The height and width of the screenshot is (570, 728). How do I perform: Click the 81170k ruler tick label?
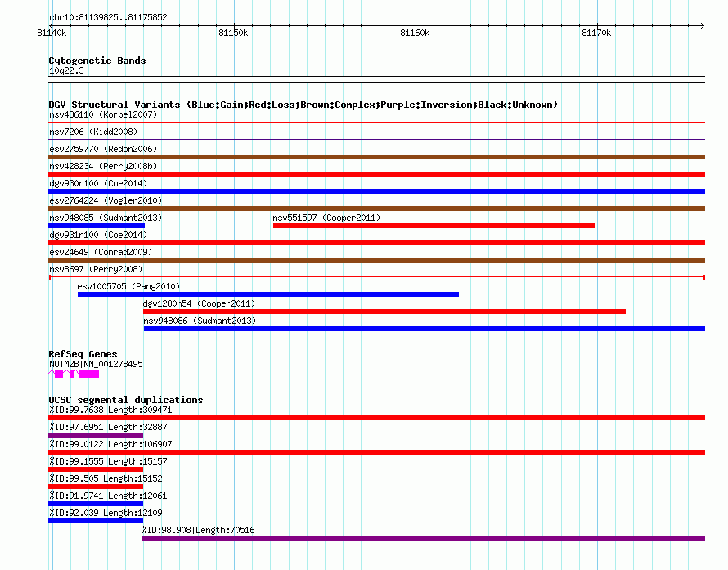[596, 34]
